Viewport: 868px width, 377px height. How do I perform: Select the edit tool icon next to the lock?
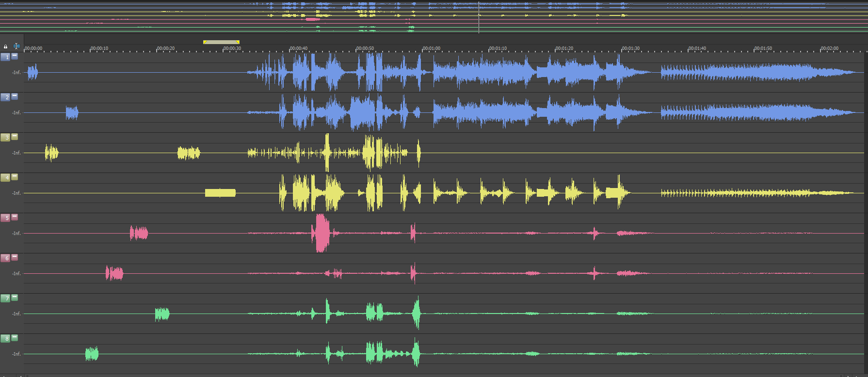[x=16, y=46]
